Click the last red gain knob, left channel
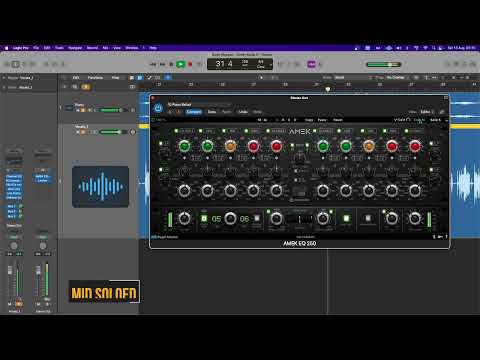The height and width of the screenshot is (360, 480). (x=276, y=146)
